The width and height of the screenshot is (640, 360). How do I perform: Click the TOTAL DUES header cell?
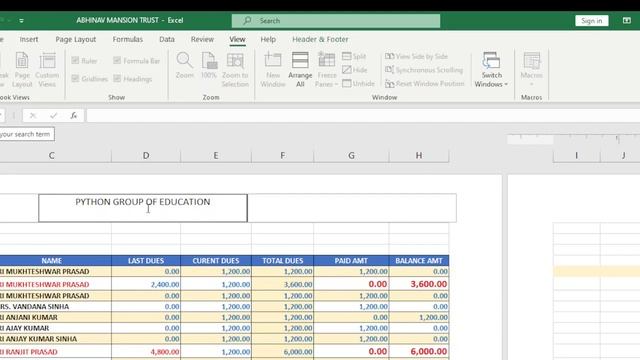click(282, 260)
